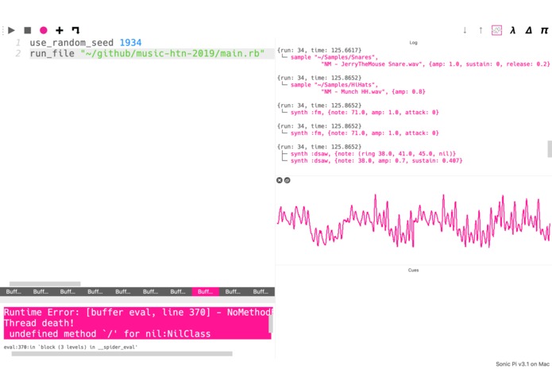Click line number 1 in the gutter
This screenshot has width=552, height=392.
tap(18, 43)
